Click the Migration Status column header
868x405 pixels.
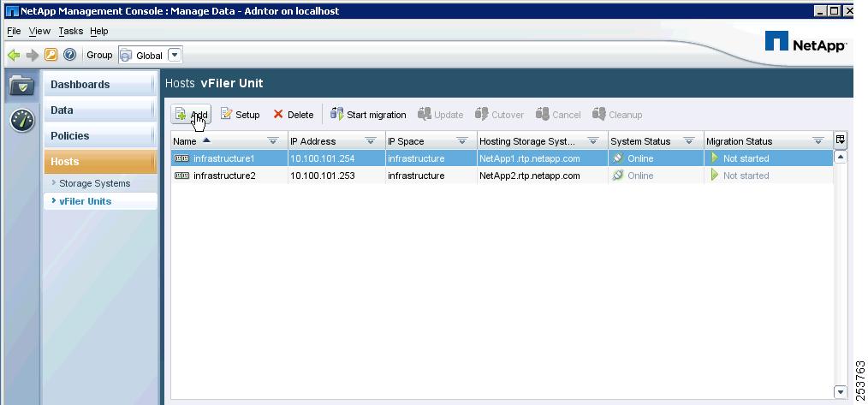click(x=769, y=140)
